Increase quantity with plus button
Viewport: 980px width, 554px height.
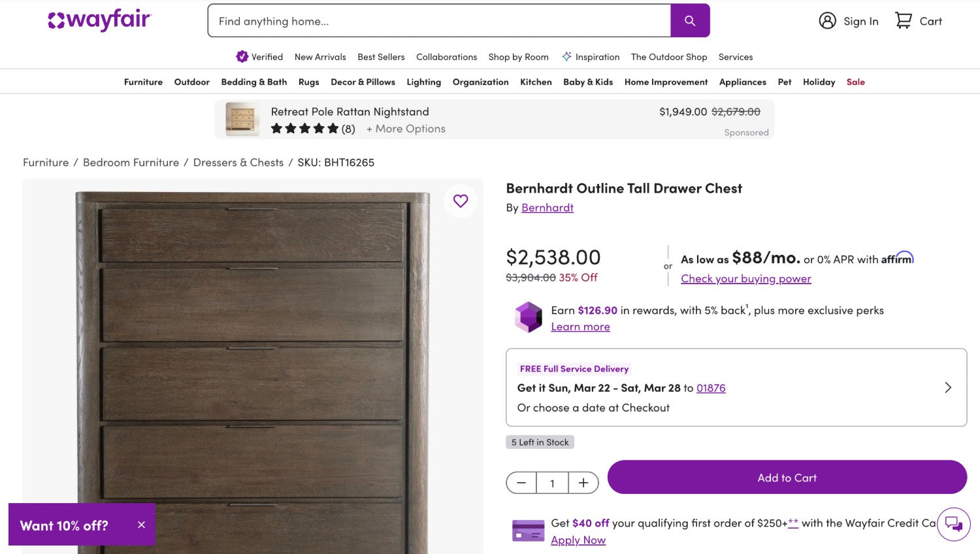pyautogui.click(x=583, y=483)
